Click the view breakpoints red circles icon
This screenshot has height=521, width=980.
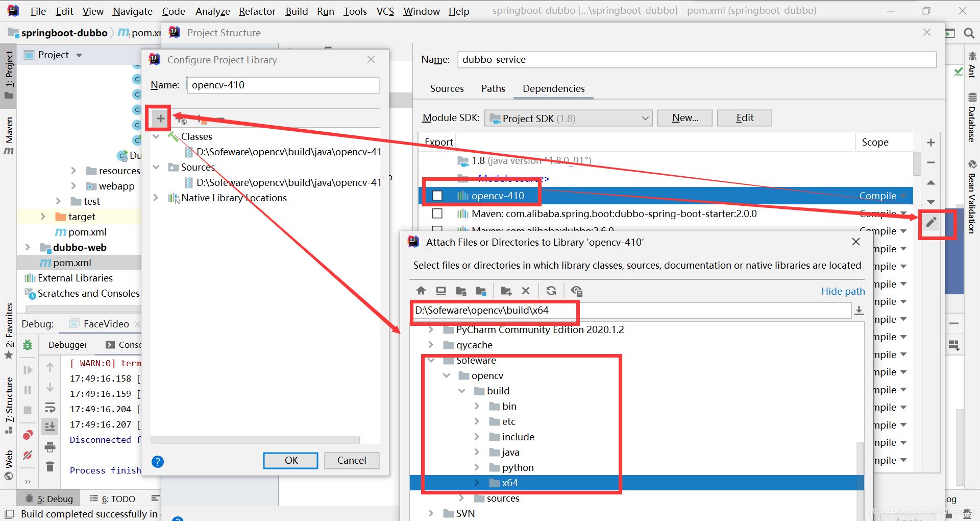pyautogui.click(x=28, y=435)
